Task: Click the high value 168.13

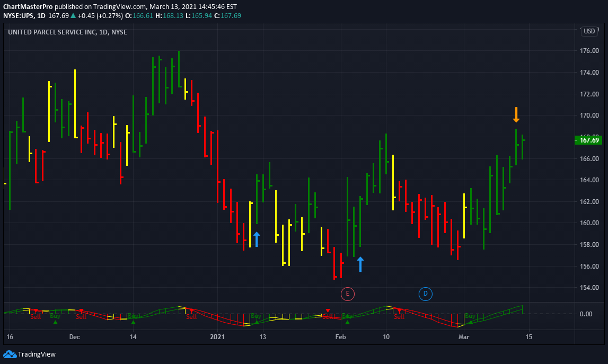Action: tap(173, 16)
